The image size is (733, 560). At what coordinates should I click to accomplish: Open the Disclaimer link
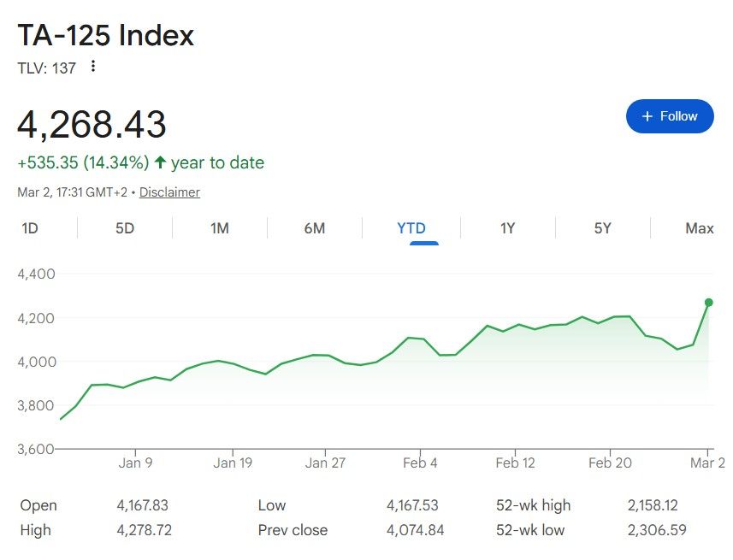coord(169,192)
